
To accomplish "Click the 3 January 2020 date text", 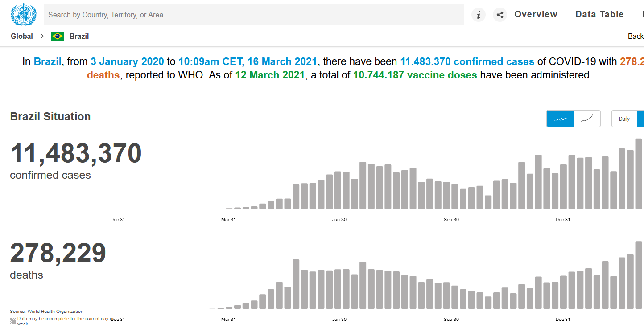I will tap(127, 61).
